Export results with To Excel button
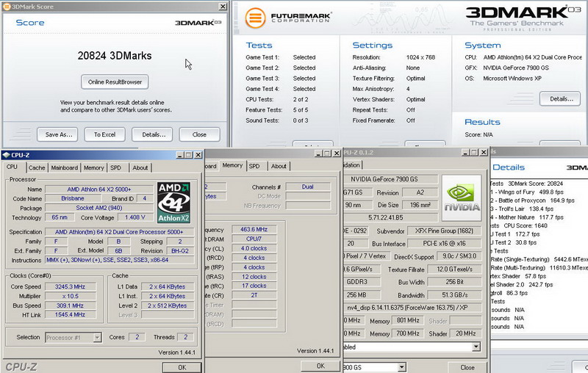The image size is (588, 373). click(104, 134)
